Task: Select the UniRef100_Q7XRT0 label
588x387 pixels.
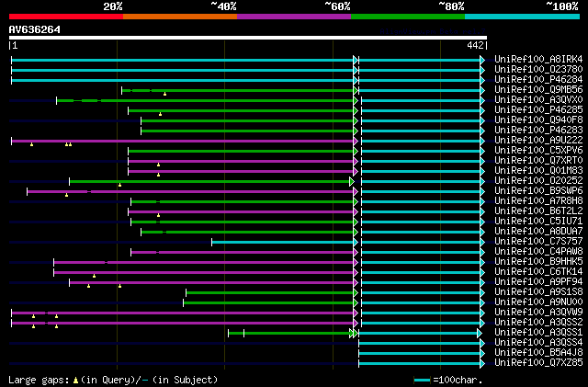Action: (x=538, y=161)
